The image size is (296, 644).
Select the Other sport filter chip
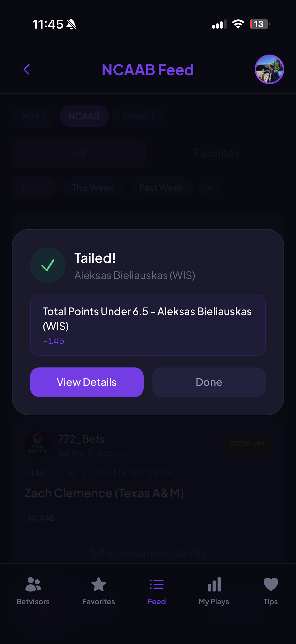pyautogui.click(x=138, y=116)
